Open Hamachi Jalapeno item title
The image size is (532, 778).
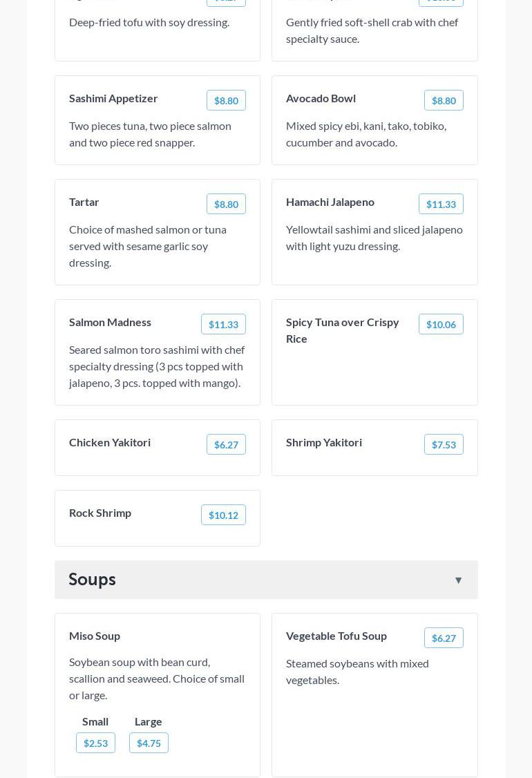click(330, 202)
